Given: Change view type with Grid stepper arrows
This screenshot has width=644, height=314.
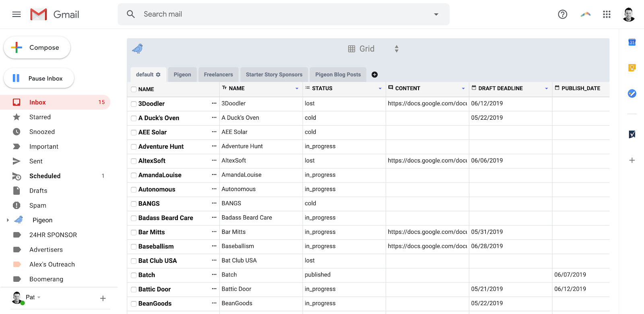Looking at the screenshot, I should [396, 49].
